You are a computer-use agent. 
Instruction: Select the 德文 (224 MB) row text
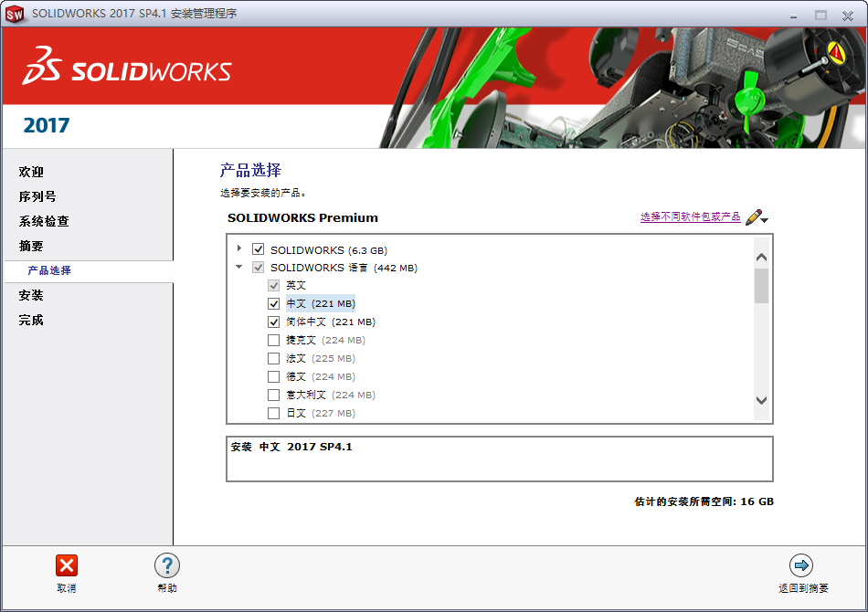[x=321, y=377]
